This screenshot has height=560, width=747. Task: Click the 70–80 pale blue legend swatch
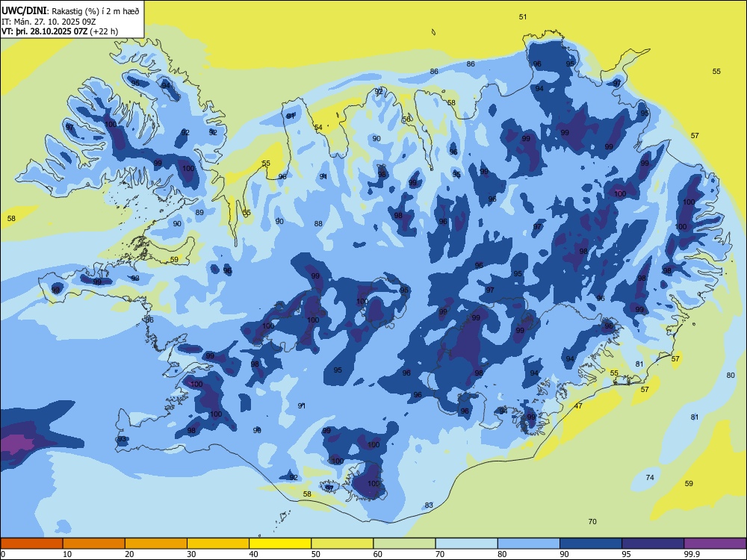click(466, 544)
